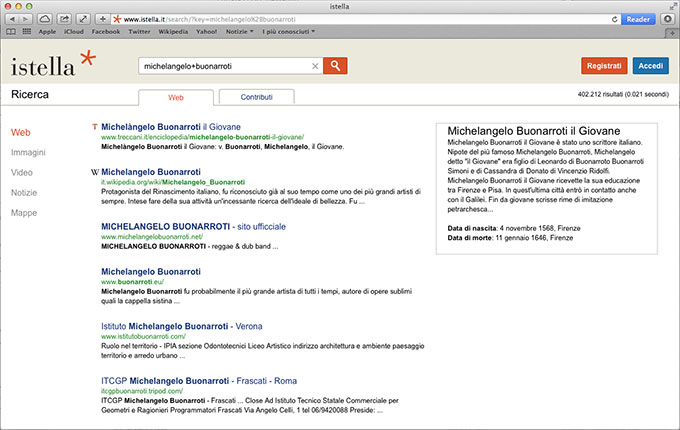Screen dimensions: 680x430
Task: Select Video in left sidebar
Action: click(22, 173)
